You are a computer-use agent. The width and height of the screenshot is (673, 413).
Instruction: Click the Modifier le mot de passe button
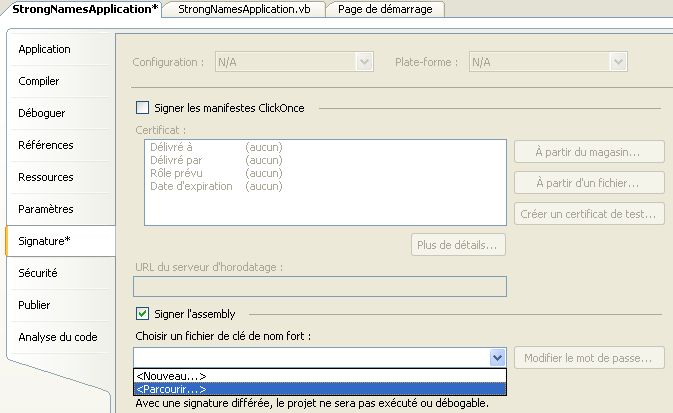590,358
